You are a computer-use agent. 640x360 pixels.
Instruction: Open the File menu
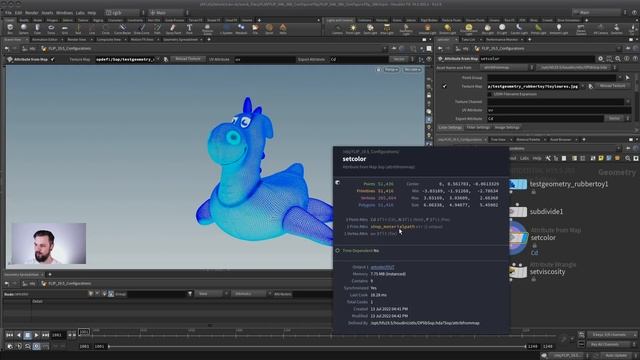[x=8, y=13]
